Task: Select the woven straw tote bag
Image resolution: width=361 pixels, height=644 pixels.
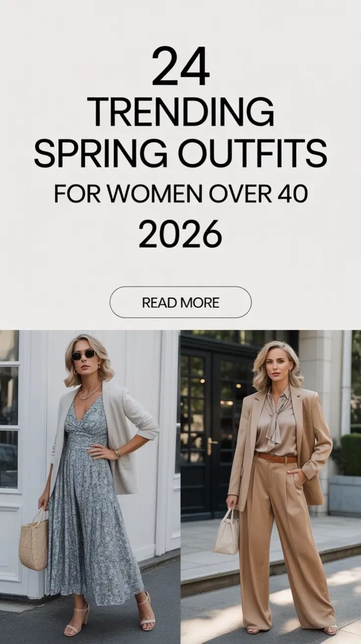Action: point(34,543)
